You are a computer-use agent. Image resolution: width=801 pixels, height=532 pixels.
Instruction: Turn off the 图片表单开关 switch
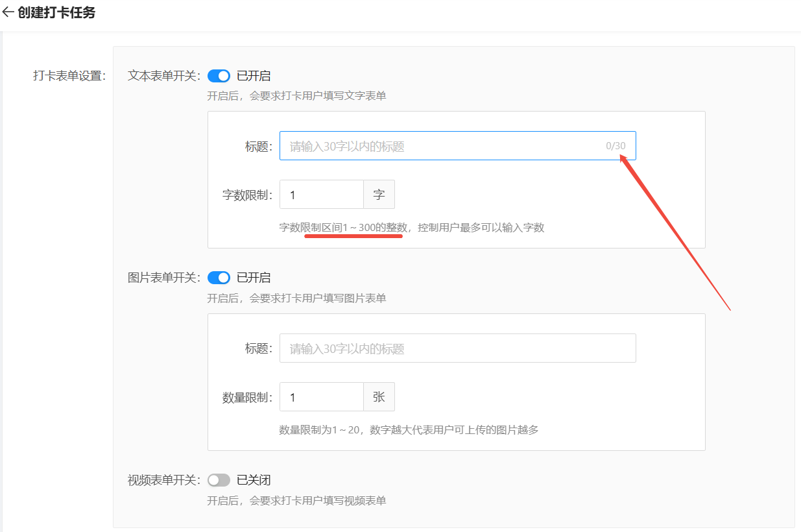coord(219,278)
